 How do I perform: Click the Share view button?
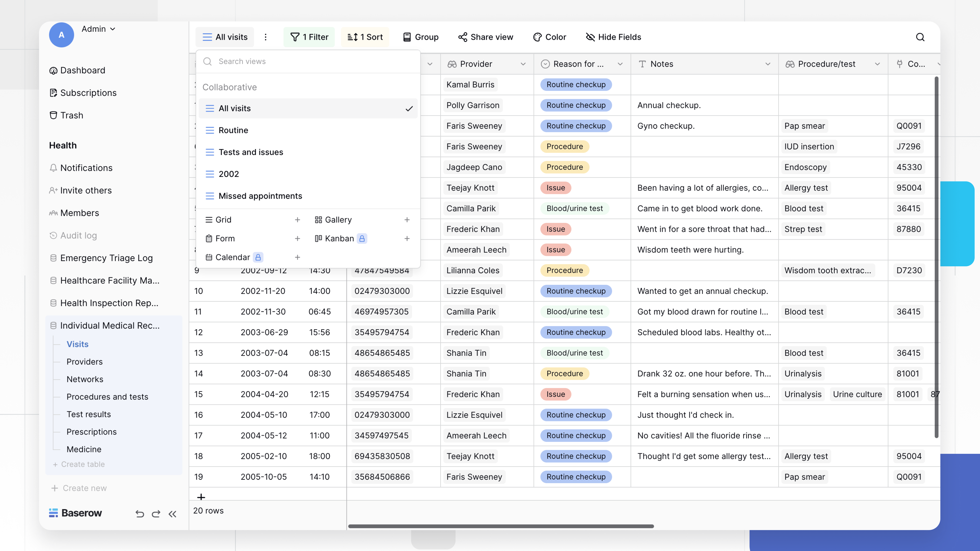(486, 37)
